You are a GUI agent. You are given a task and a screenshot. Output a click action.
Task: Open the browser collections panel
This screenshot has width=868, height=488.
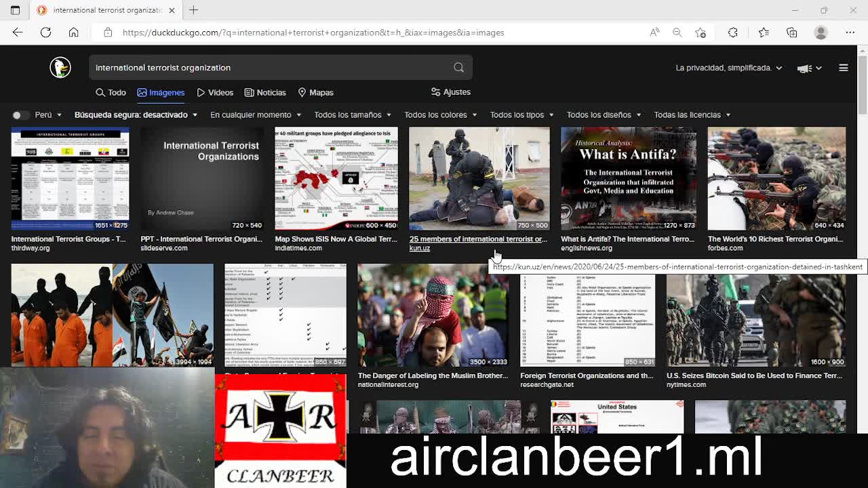tap(792, 33)
